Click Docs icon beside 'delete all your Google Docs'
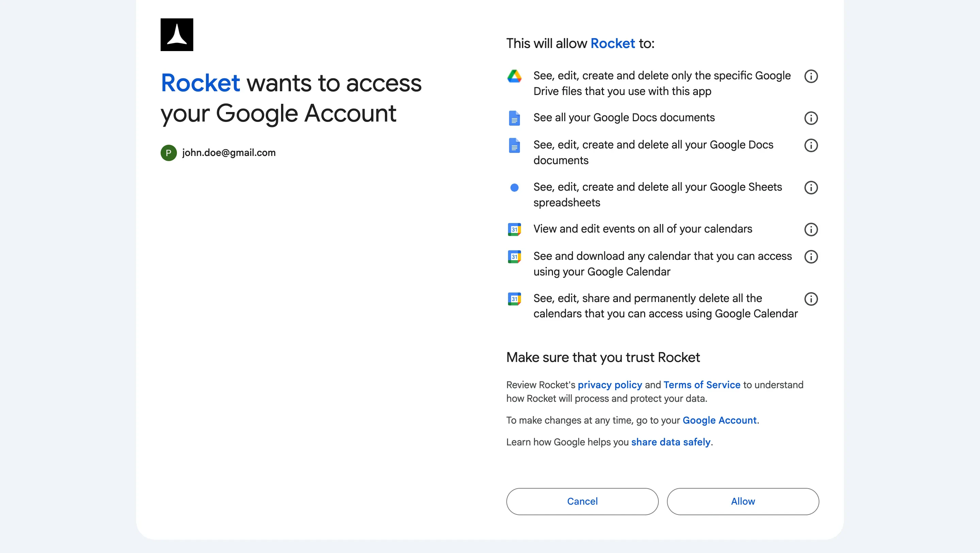The height and width of the screenshot is (553, 980). (514, 145)
